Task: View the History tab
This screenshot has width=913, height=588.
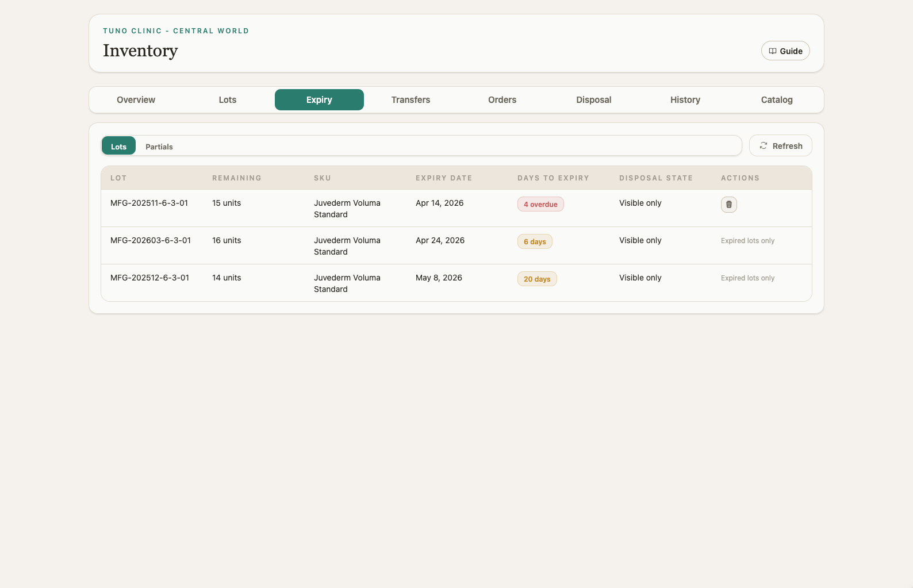Action: coord(685,100)
